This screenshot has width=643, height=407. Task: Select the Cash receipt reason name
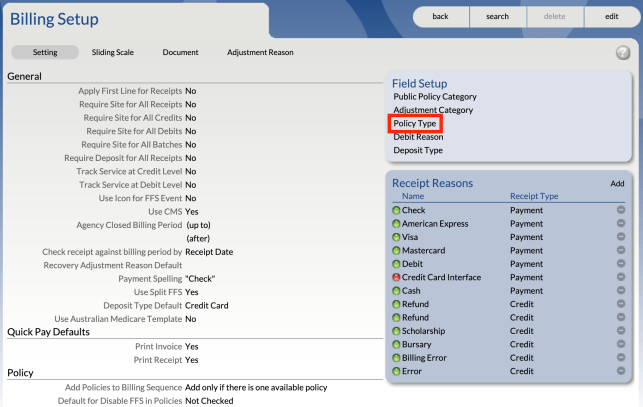click(x=411, y=290)
